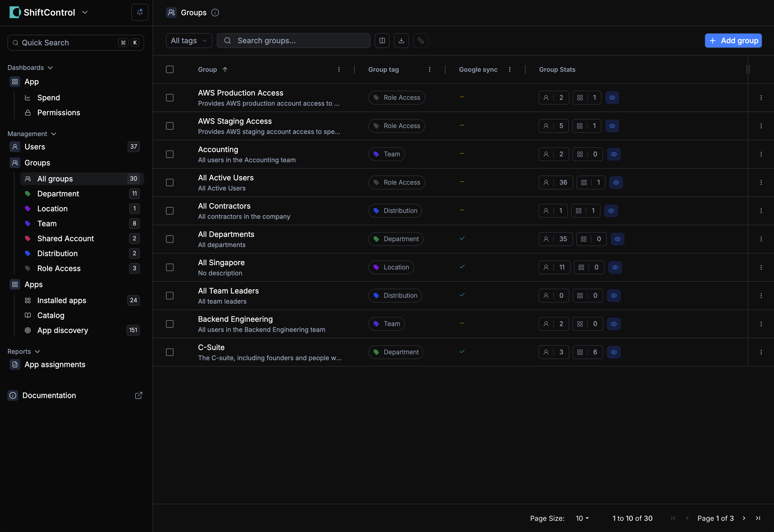Viewport: 774px width, 532px height.
Task: Open App discovery in the sidebar
Action: point(62,330)
